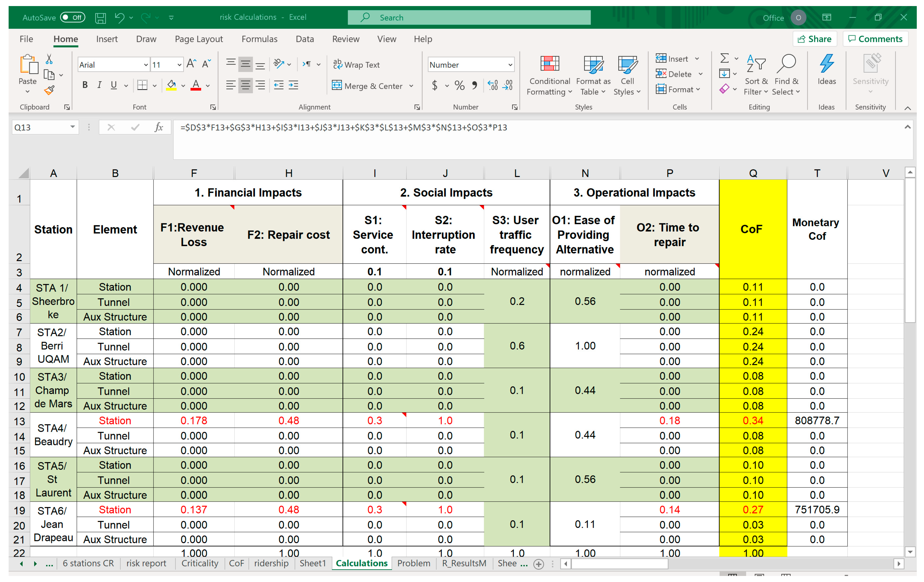This screenshot has height=582, width=924.
Task: Click the Increase Indent icon
Action: [x=294, y=85]
